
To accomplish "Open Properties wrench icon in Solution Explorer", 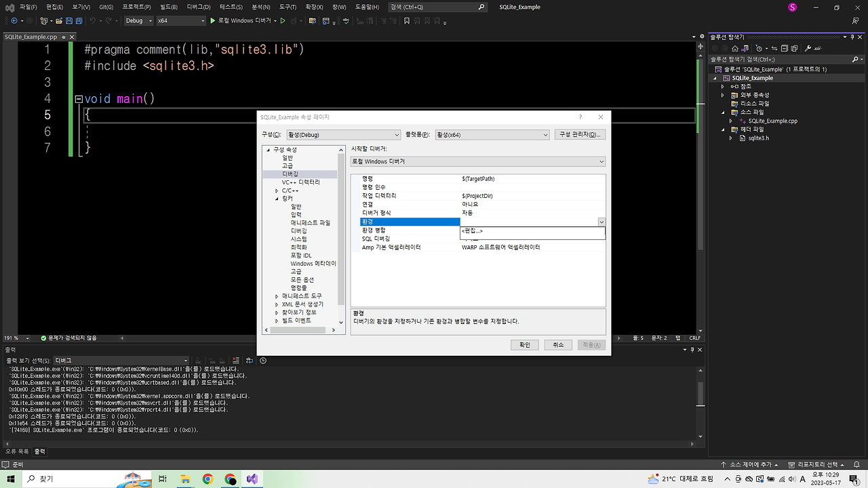I will tap(808, 48).
